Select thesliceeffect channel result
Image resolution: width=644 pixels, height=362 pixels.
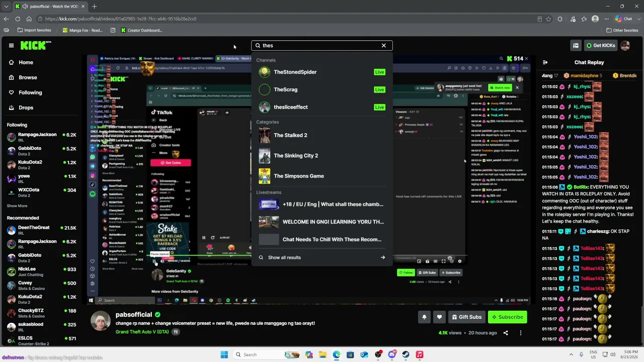pyautogui.click(x=321, y=107)
